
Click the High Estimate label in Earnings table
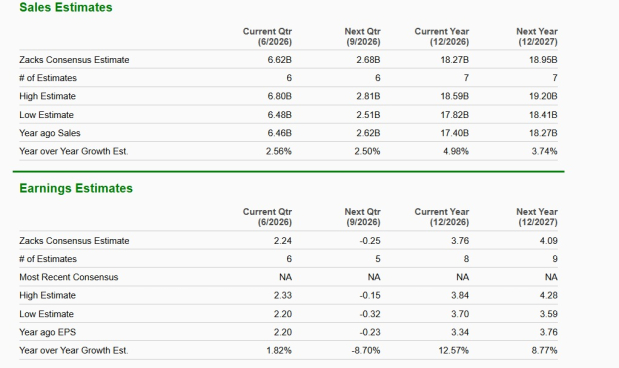coord(47,295)
